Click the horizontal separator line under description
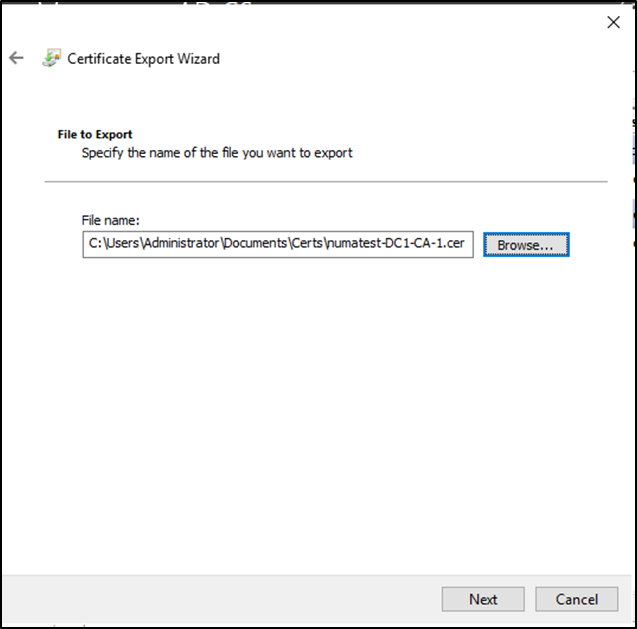 point(325,182)
